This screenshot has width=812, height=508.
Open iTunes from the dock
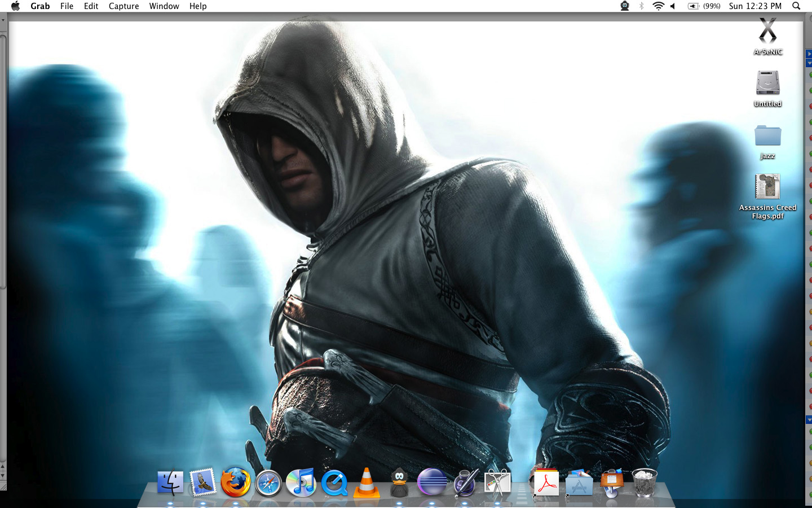[301, 483]
